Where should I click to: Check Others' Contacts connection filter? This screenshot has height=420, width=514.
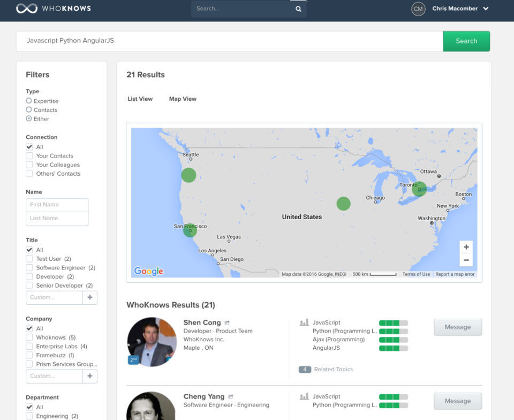pos(29,173)
